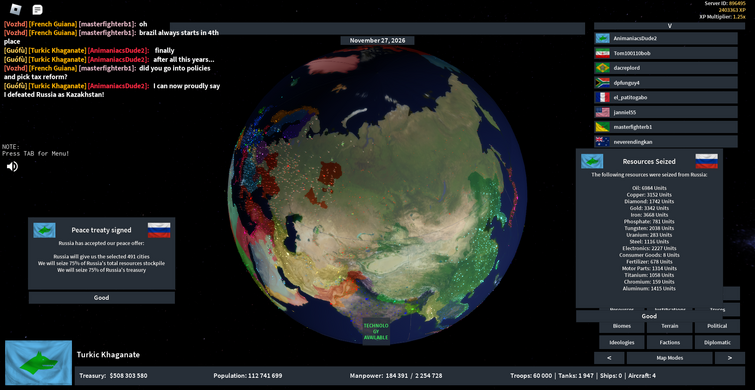Switch to Terrain map mode
Screen dimensions: 755x390
click(669, 326)
